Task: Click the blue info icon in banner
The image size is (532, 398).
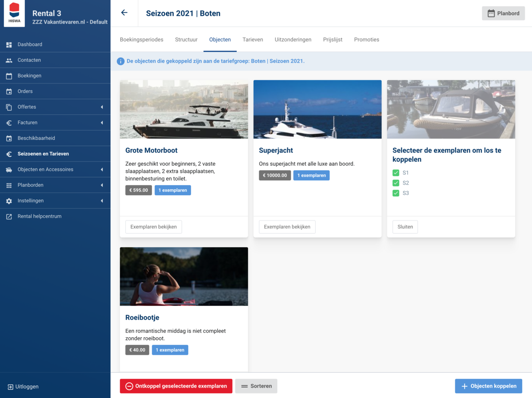Action: (121, 61)
